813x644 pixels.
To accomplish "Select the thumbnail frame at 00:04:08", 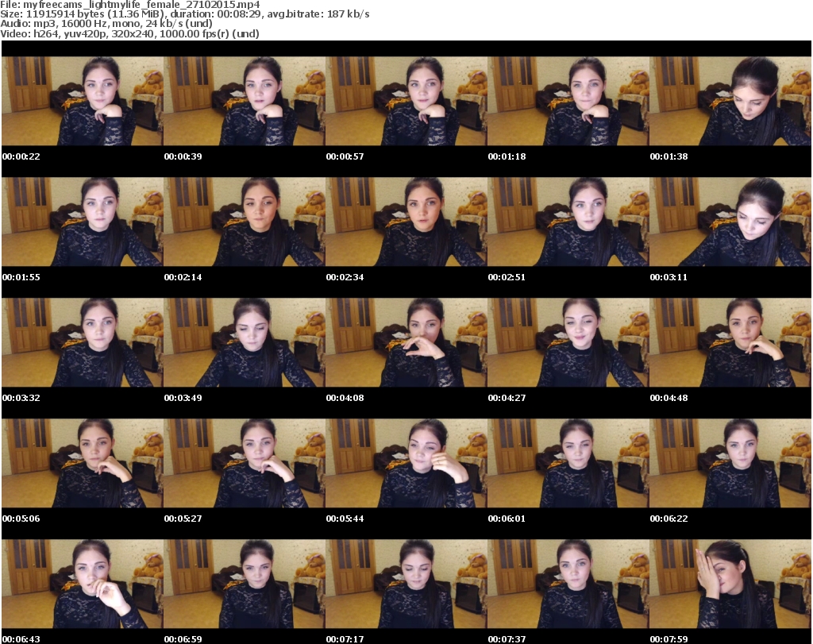I will [406, 343].
